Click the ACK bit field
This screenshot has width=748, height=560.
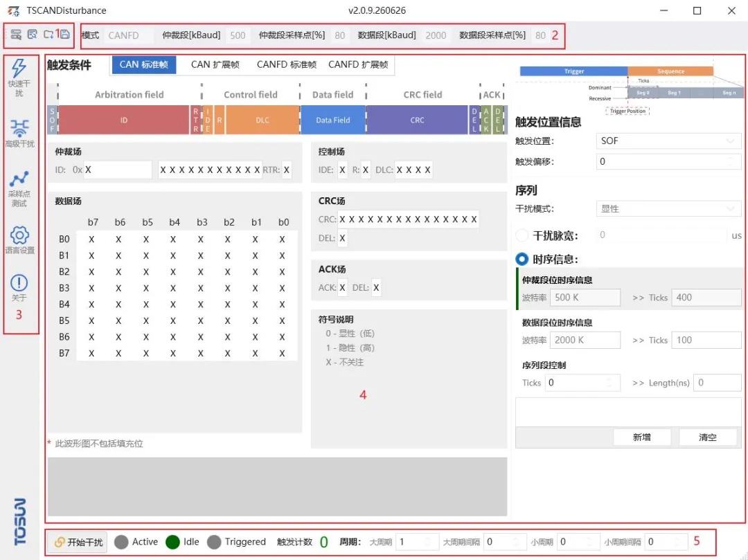pyautogui.click(x=342, y=287)
